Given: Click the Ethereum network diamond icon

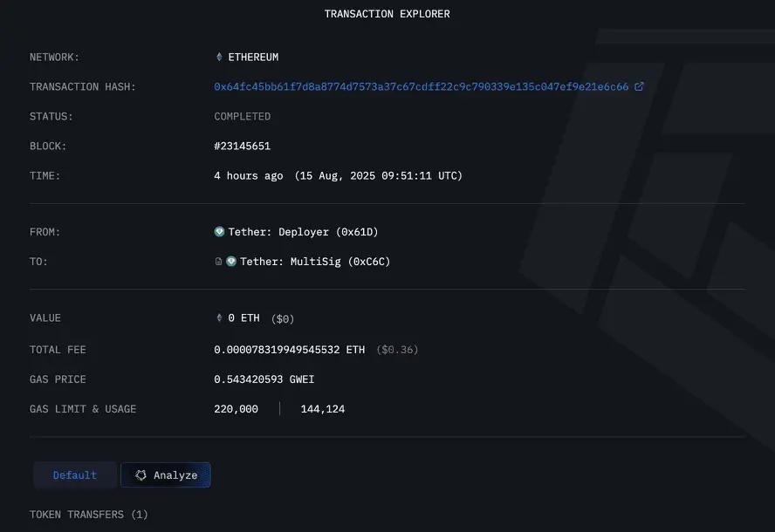Looking at the screenshot, I should point(219,57).
